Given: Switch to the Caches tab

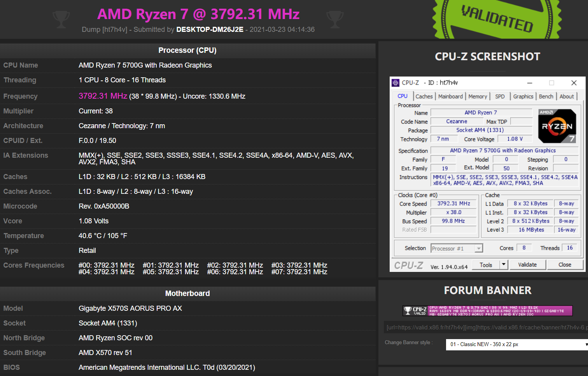Looking at the screenshot, I should (424, 96).
